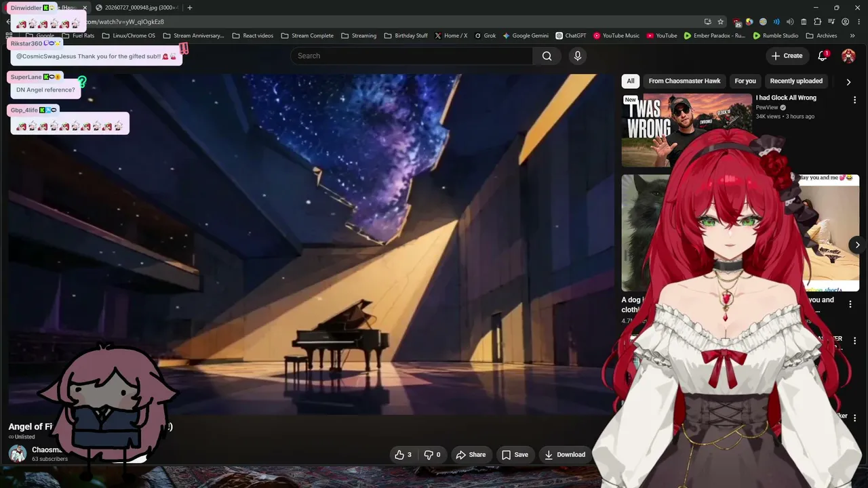Show more filter chips with right arrow
This screenshot has height=488, width=868.
point(848,82)
